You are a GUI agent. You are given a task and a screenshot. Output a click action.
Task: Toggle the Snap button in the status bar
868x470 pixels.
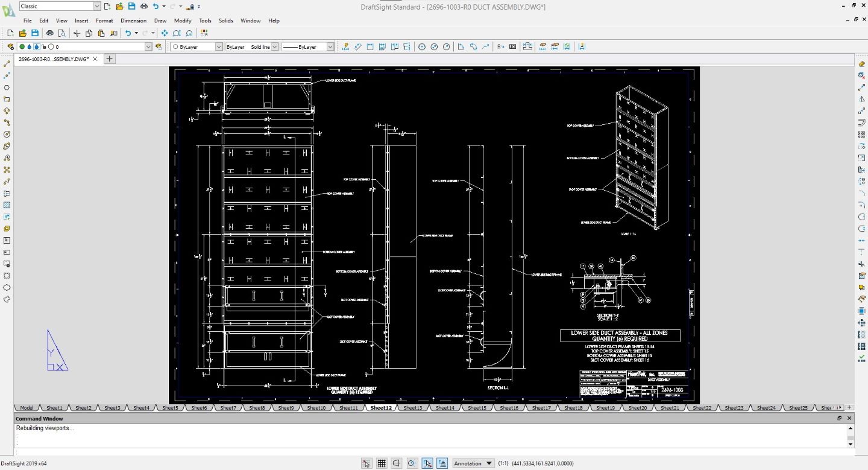366,463
